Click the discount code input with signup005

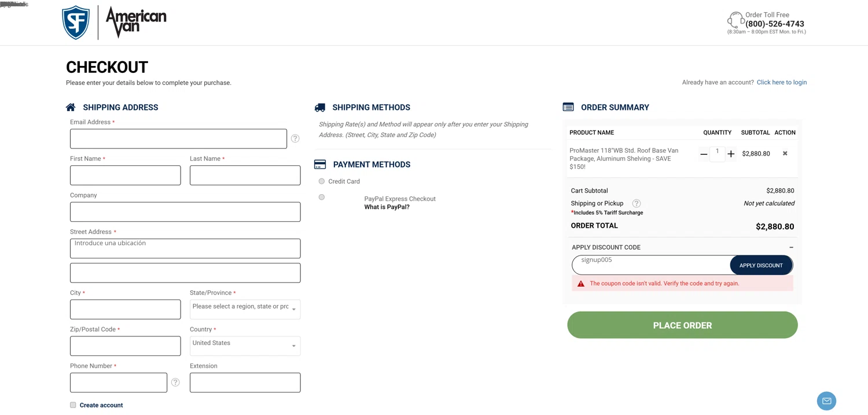651,265
